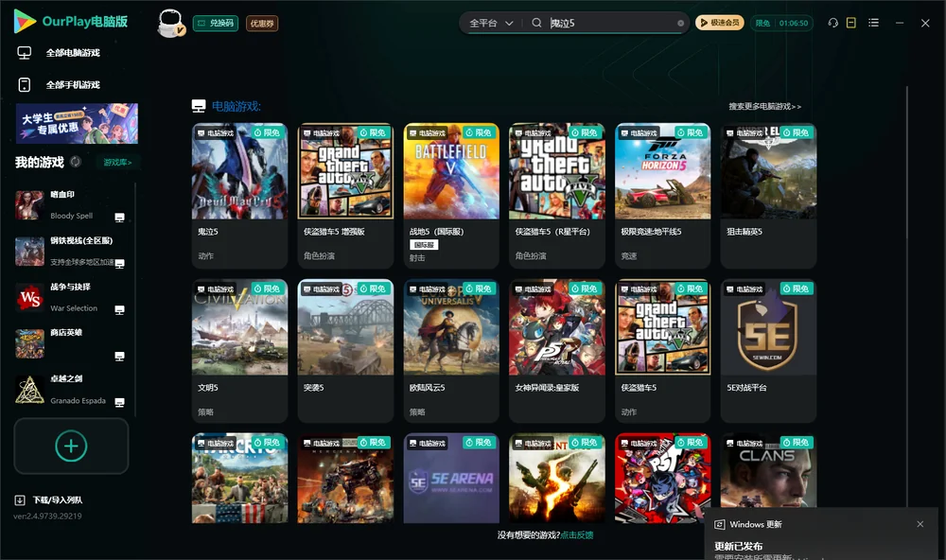Viewport: 946px width, 560px height.
Task: Open the 侠盗猎车5 增强版 game card
Action: 345,196
